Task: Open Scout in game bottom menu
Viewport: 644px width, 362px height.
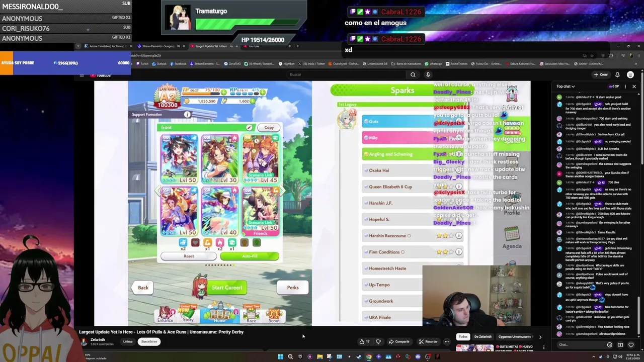Action: 274,315
